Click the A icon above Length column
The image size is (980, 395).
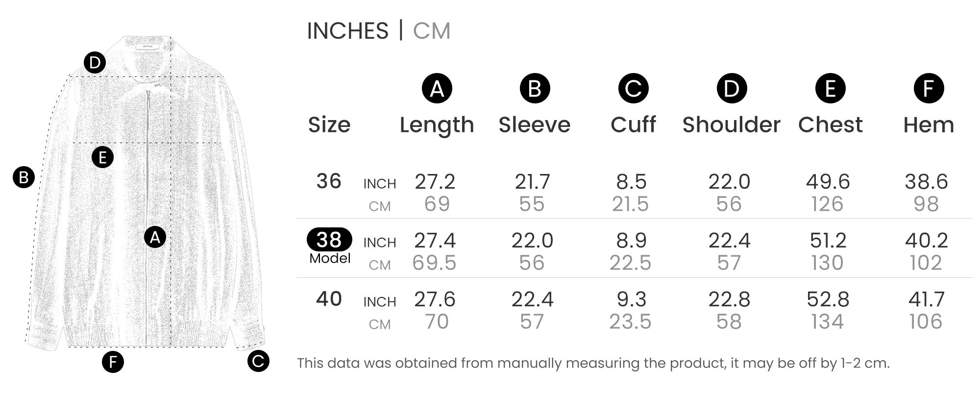(x=437, y=89)
